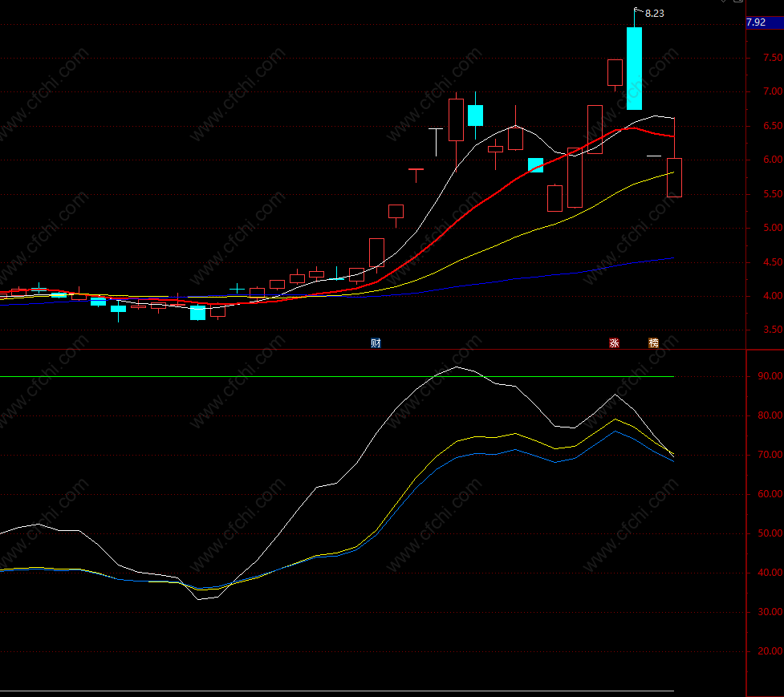Click the 涨 marker below the chart

(614, 342)
